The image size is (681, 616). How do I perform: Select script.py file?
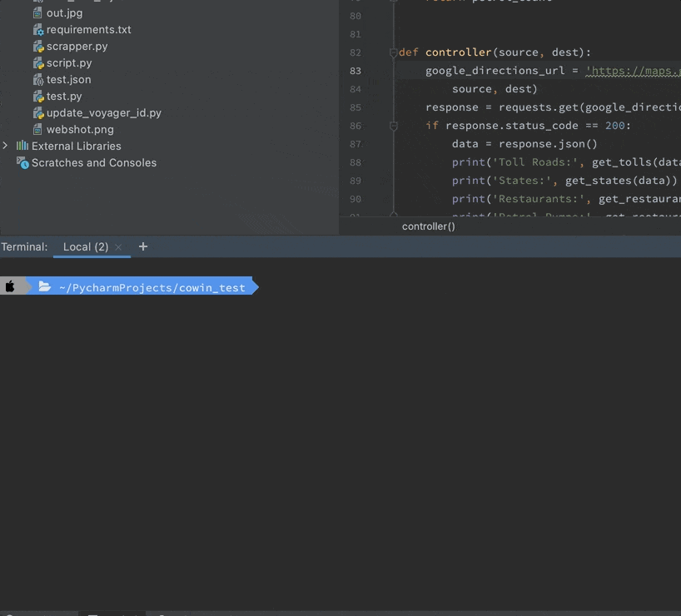(69, 63)
